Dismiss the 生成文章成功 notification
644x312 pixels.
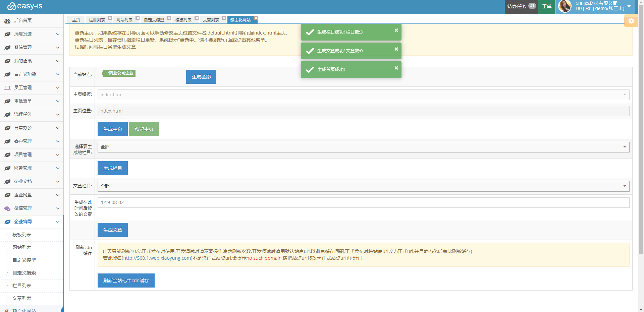pyautogui.click(x=396, y=49)
